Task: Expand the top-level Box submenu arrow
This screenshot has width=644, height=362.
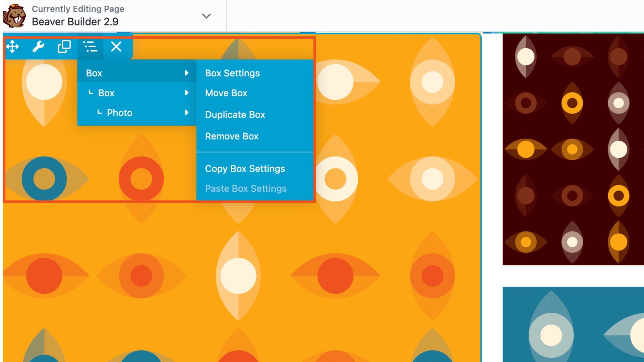Action: (187, 73)
